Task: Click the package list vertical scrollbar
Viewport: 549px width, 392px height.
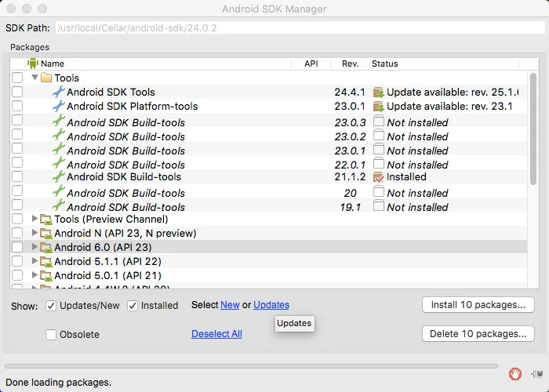Action: (x=533, y=129)
